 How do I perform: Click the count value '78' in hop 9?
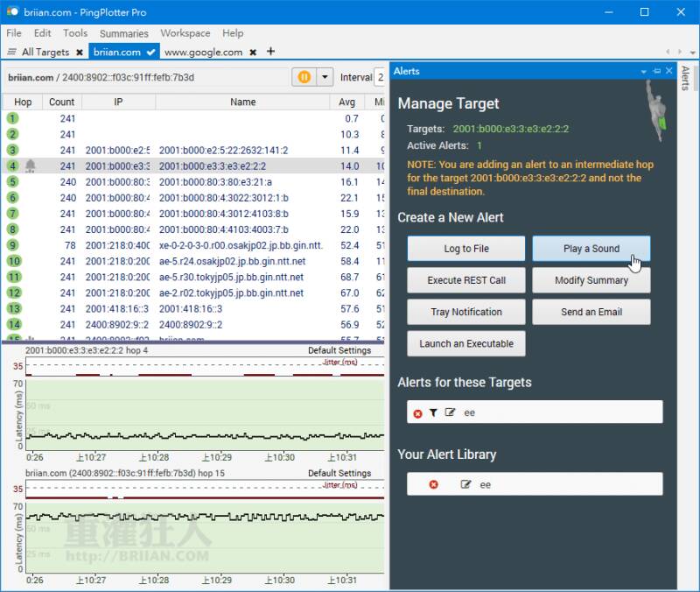pyautogui.click(x=70, y=245)
